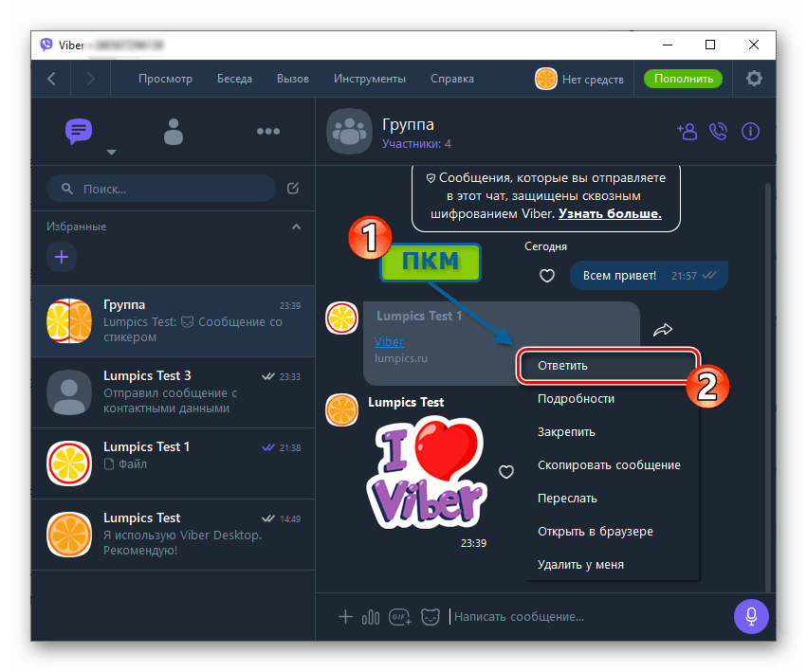Select Подробности in context menu
The width and height of the screenshot is (807, 672).
tap(613, 399)
